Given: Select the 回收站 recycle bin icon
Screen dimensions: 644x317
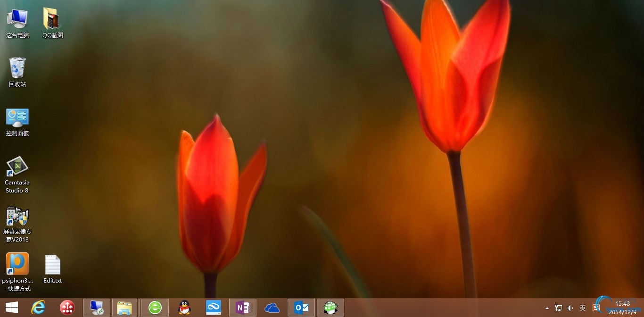Looking at the screenshot, I should [x=17, y=72].
